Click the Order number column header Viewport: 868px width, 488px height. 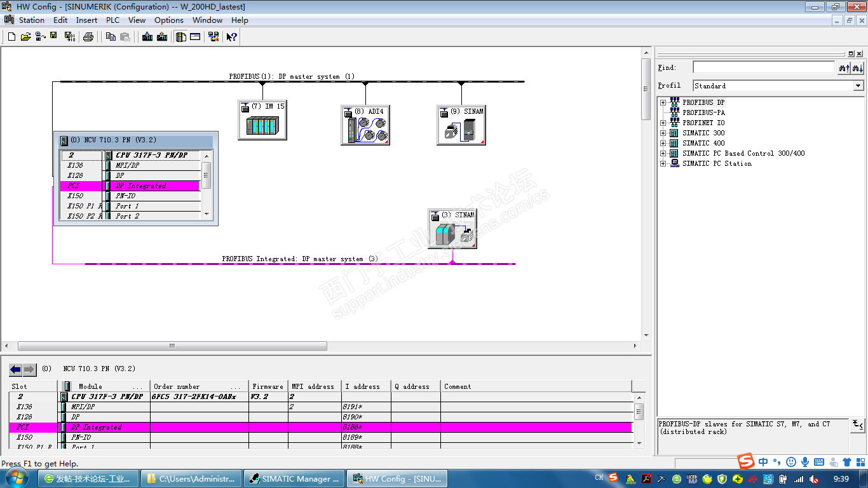point(199,386)
